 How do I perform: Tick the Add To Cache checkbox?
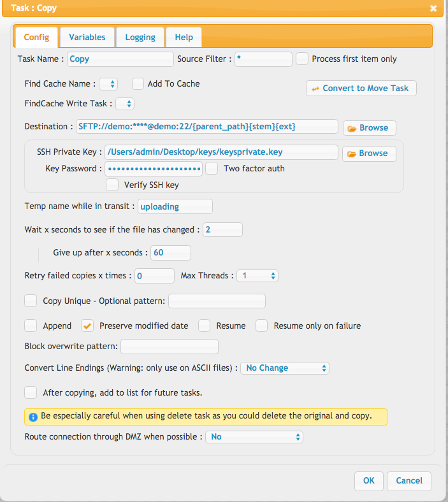click(x=138, y=84)
